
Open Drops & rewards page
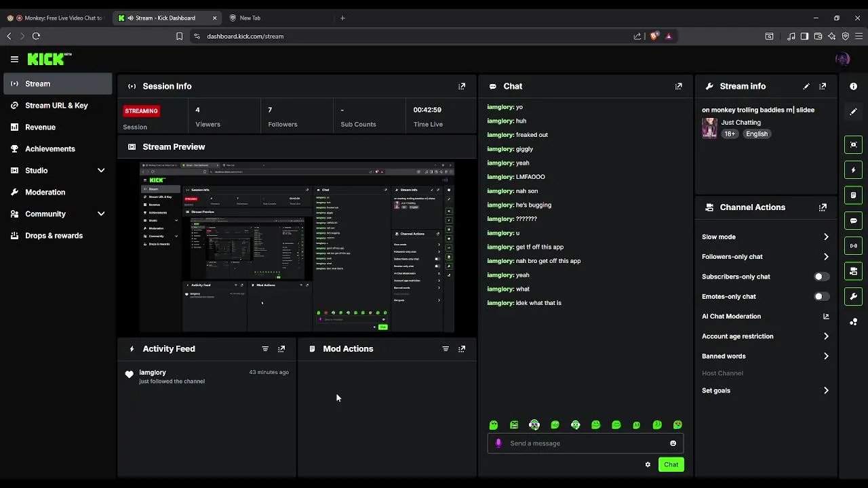58,235
